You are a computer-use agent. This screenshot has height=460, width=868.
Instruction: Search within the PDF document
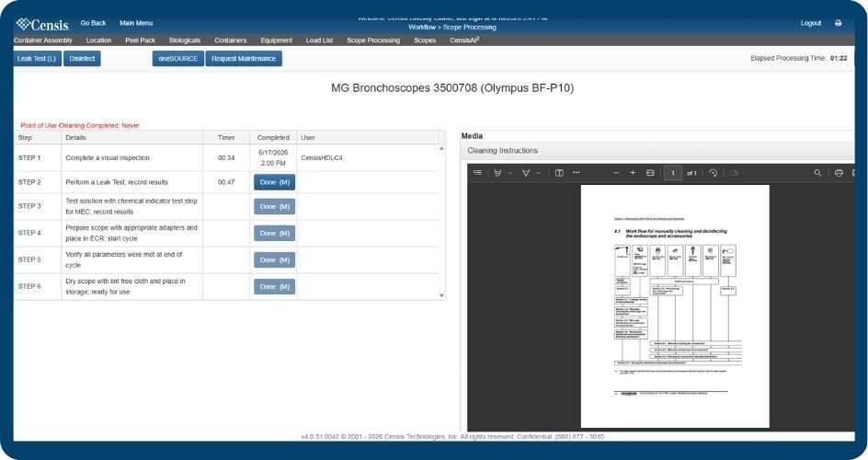817,173
